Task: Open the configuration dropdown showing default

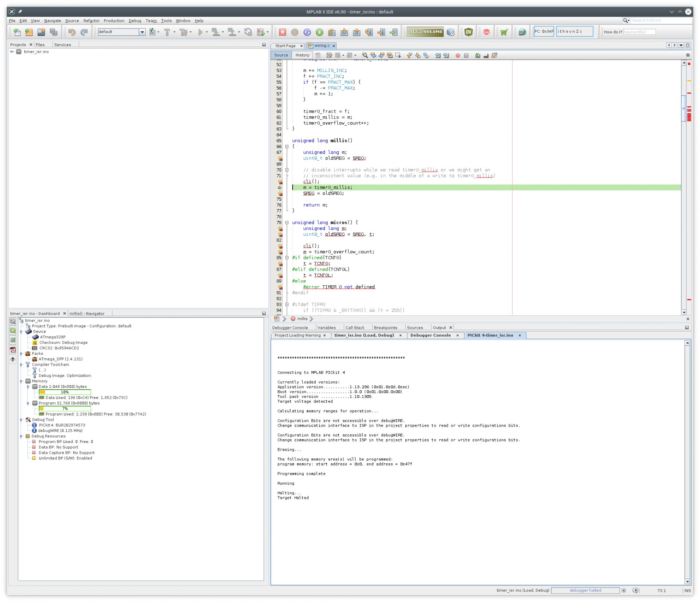Action: tap(142, 32)
